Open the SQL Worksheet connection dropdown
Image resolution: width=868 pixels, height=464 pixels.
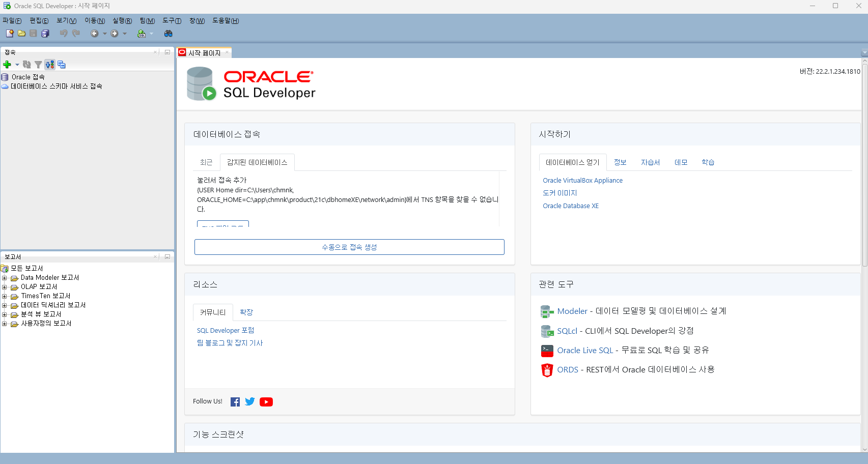tap(151, 34)
